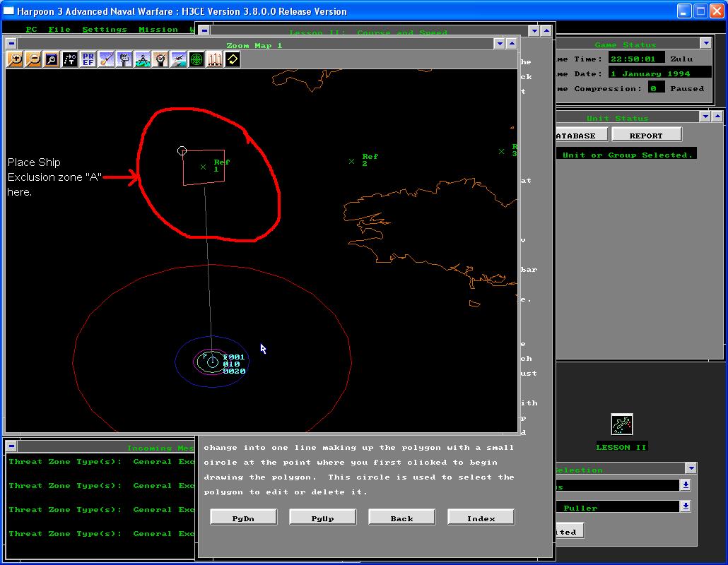
Task: Open the upper selection list dropdown arrow
Action: (x=686, y=485)
